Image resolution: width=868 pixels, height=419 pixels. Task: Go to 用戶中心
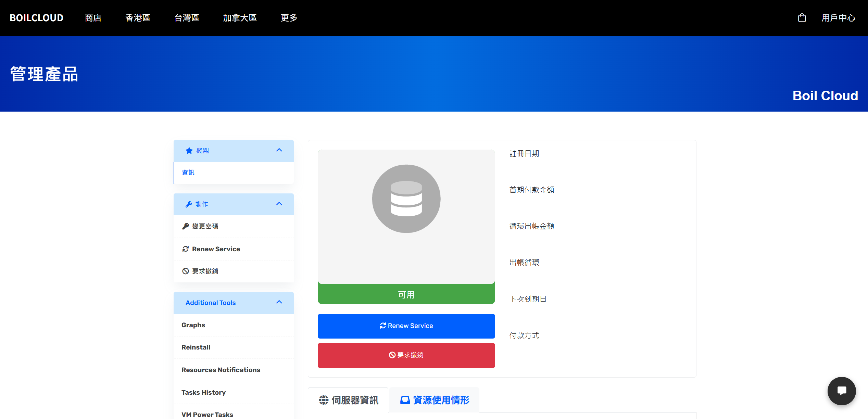click(839, 18)
